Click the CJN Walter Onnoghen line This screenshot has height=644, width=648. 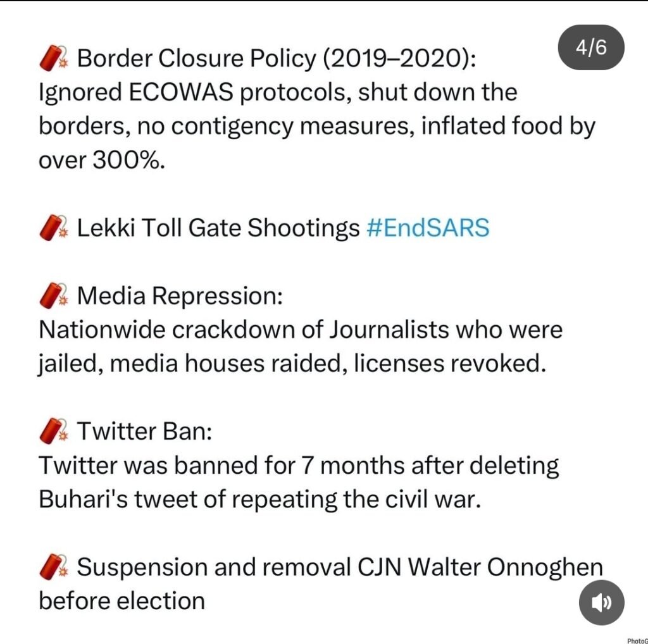339,567
